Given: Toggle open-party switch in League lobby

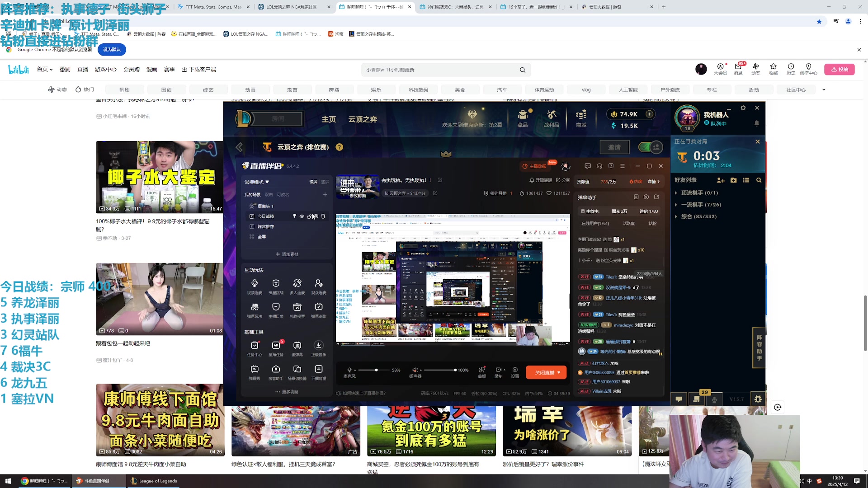Looking at the screenshot, I should coord(651,147).
